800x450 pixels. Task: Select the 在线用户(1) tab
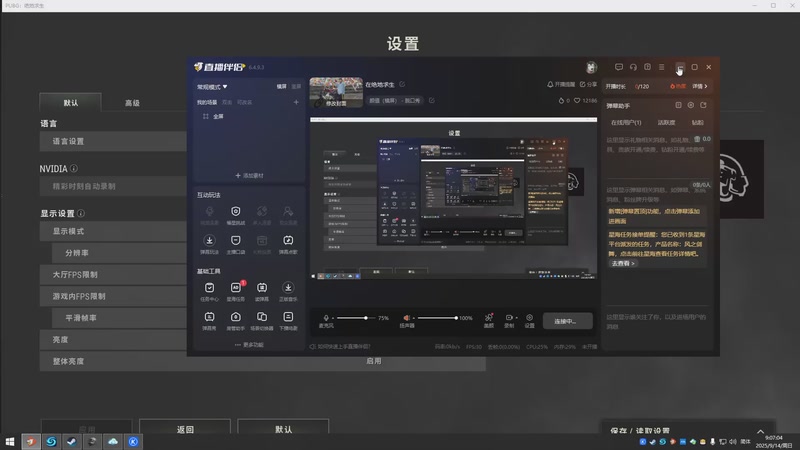click(626, 122)
